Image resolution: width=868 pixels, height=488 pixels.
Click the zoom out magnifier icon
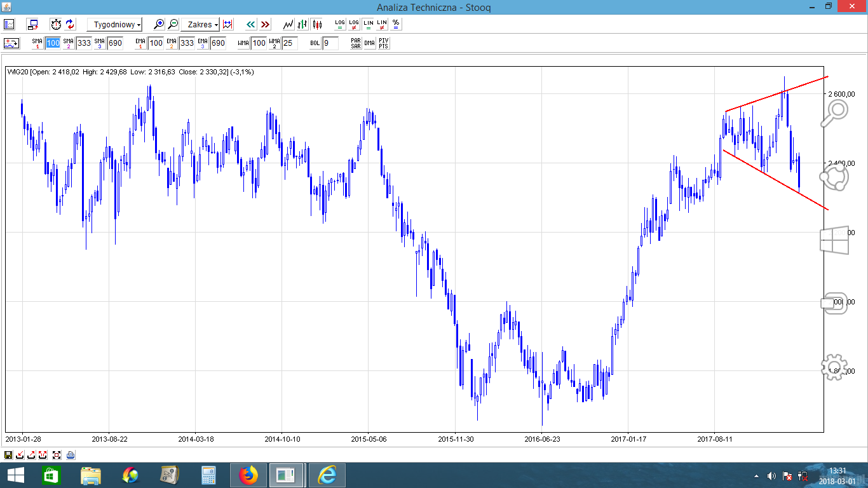click(x=173, y=24)
